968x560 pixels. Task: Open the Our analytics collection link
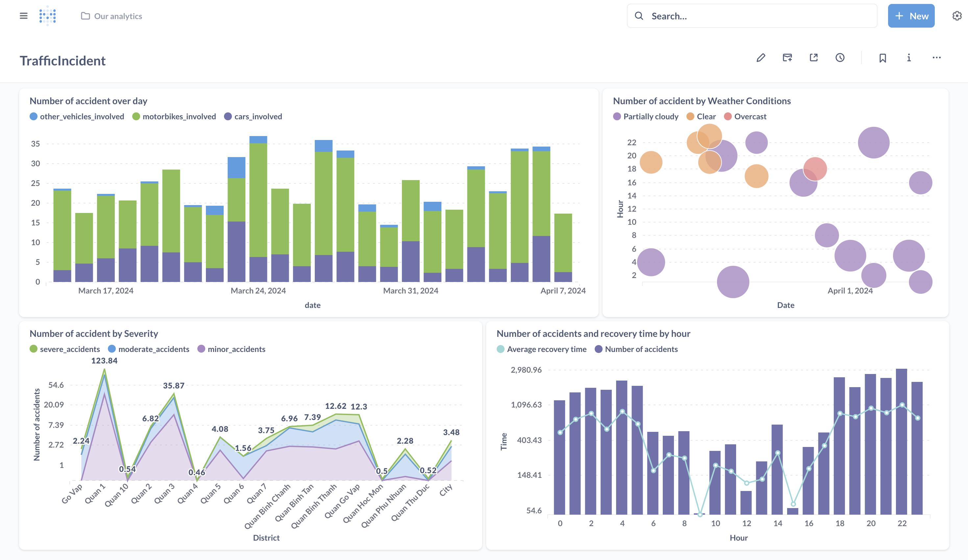click(x=112, y=16)
